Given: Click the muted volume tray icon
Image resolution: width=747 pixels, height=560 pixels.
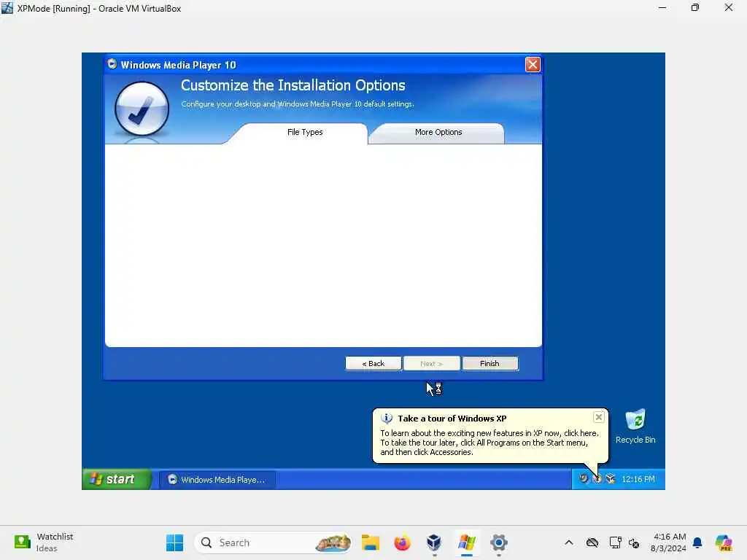Looking at the screenshot, I should 634,542.
